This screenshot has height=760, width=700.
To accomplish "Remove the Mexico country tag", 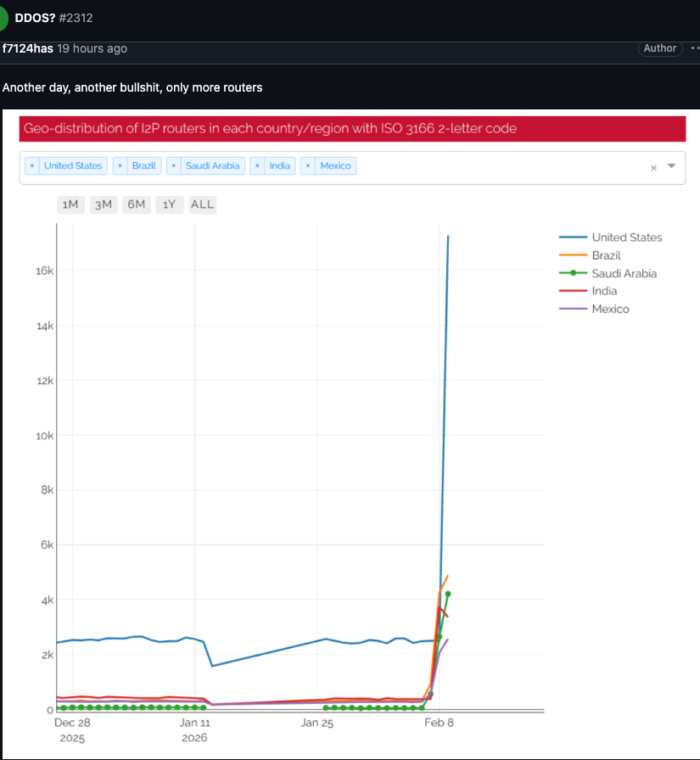I will click(x=308, y=165).
